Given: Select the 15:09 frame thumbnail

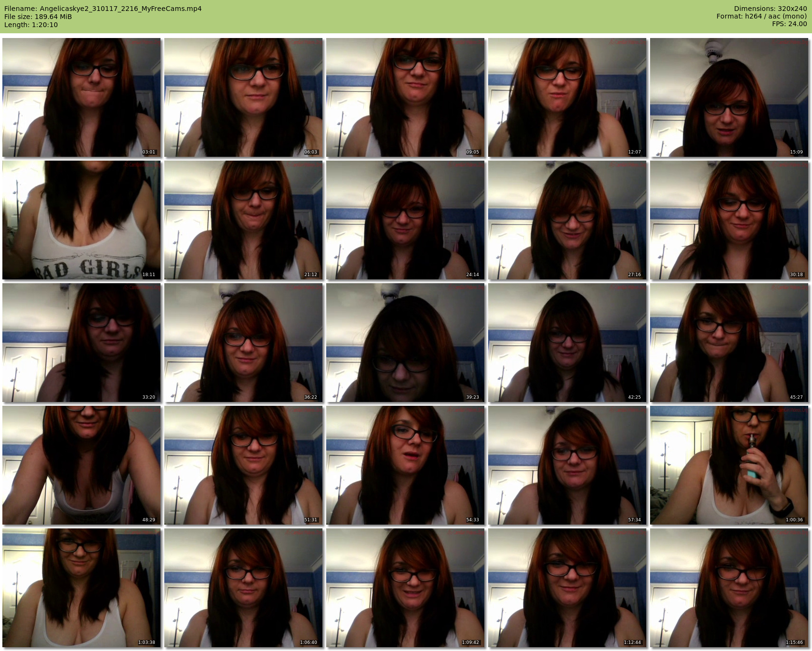Looking at the screenshot, I should pos(729,97).
